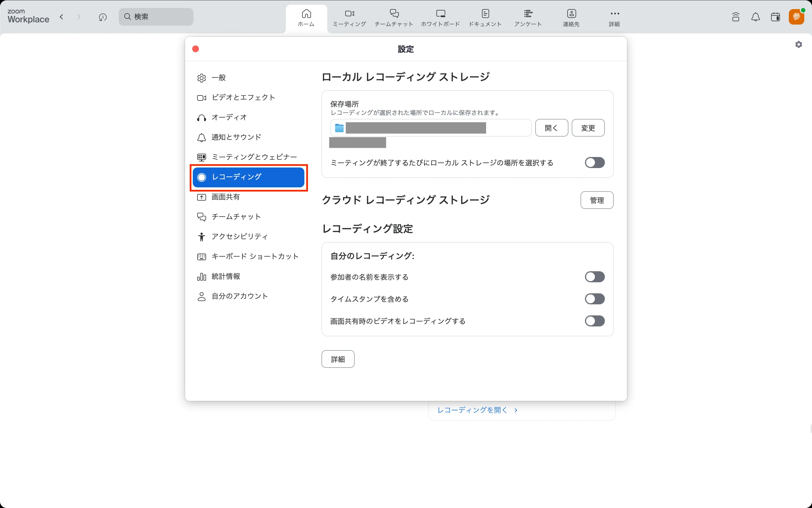
Task: Click the レコーディングを開く chevron link
Action: [477, 410]
